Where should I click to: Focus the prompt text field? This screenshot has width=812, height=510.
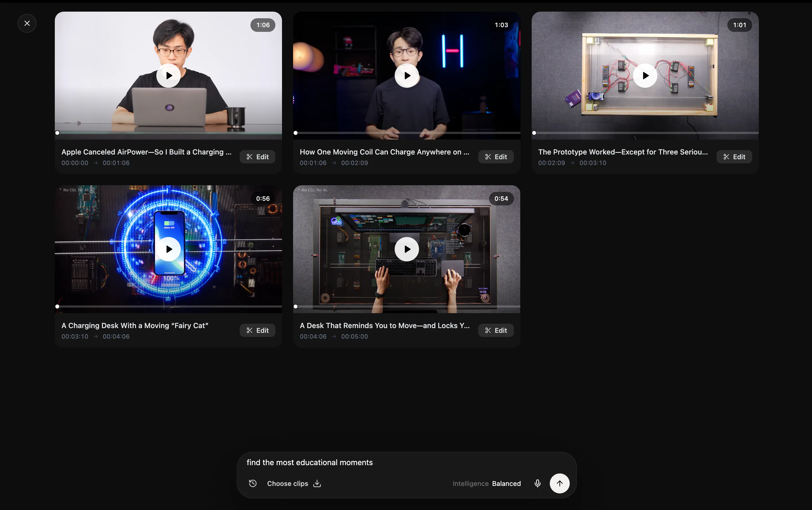(406, 462)
